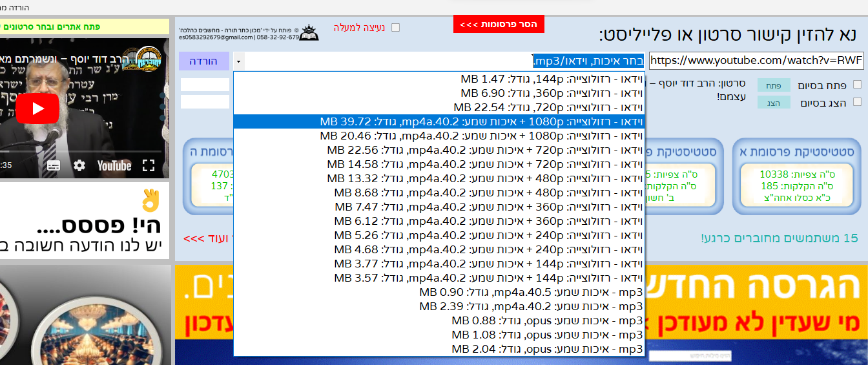Viewport: 868px width, 365px height.
Task: Tick the הצג בסיום checkbox
Action: (x=857, y=102)
